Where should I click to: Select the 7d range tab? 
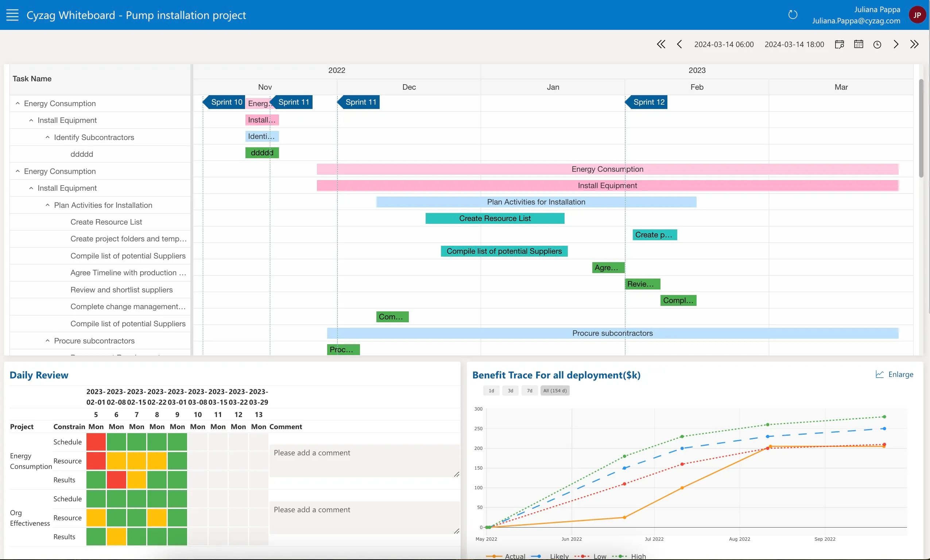tap(530, 390)
